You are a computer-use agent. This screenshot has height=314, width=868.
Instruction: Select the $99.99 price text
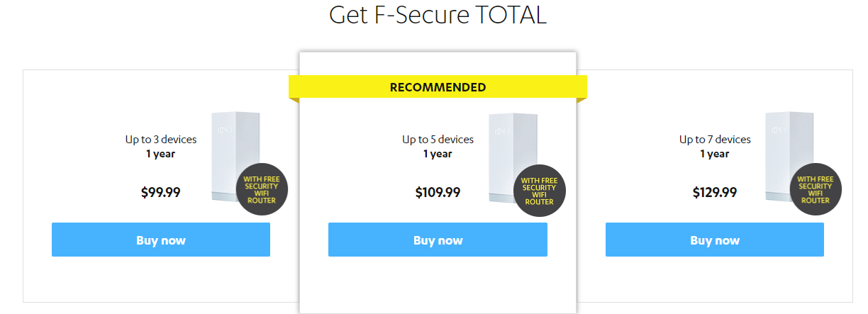[x=161, y=191]
